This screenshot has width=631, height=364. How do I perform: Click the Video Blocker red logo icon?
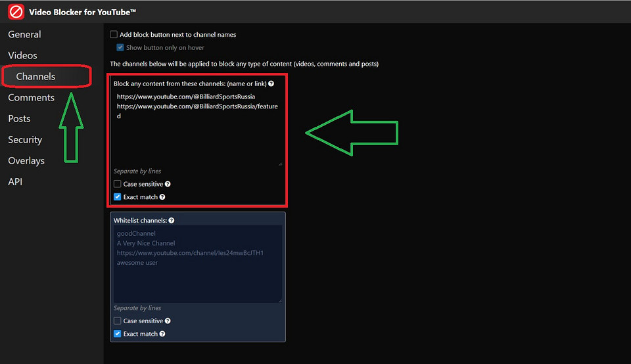[x=16, y=12]
